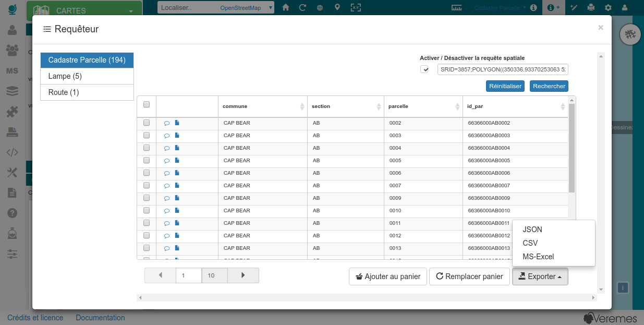The height and width of the screenshot is (325, 644).
Task: Open comment bubble for parcelle 0002 row
Action: coord(167,123)
